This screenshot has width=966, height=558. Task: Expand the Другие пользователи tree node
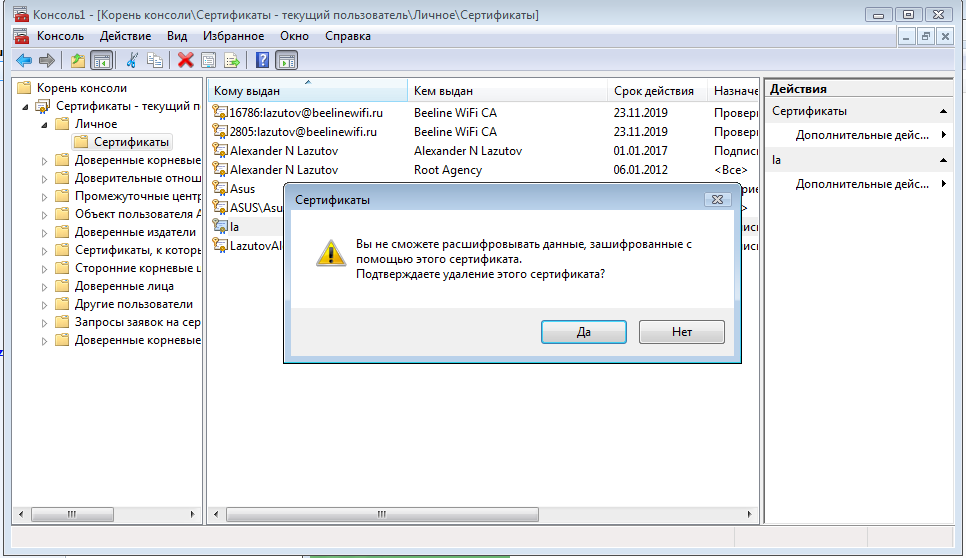click(44, 305)
